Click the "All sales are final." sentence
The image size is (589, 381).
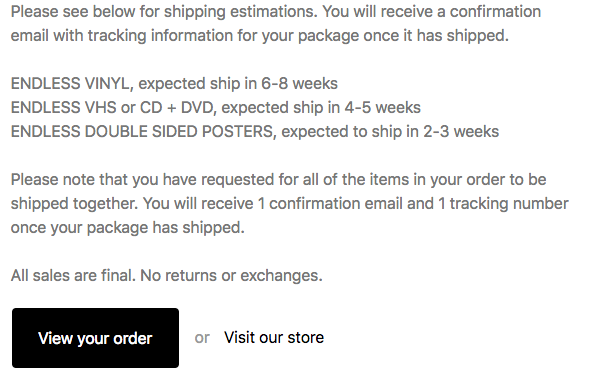click(x=73, y=275)
